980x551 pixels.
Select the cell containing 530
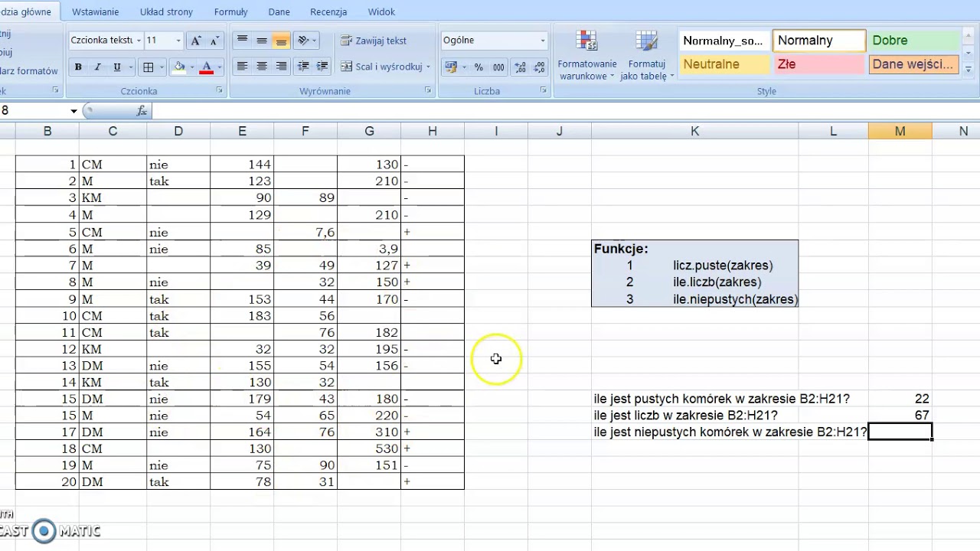(369, 448)
